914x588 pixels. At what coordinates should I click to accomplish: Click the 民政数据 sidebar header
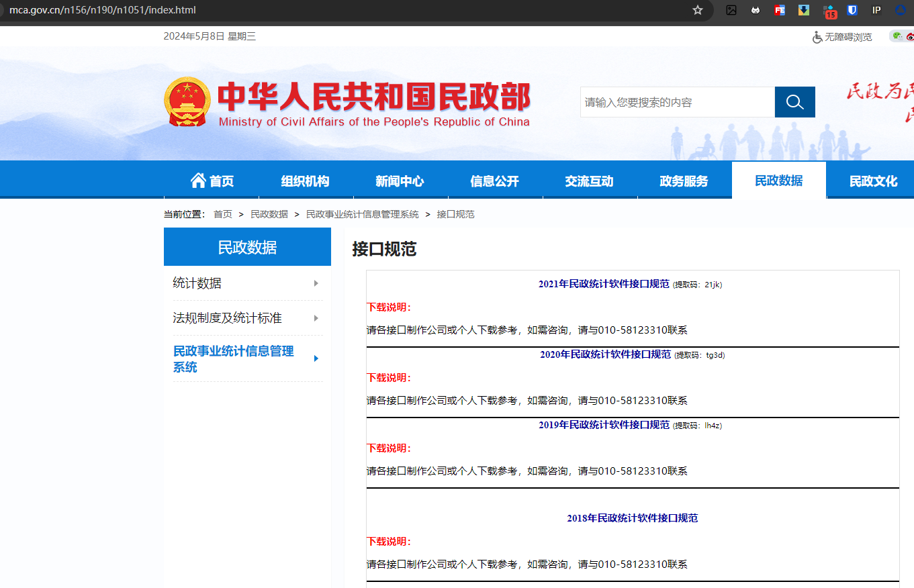[x=247, y=247]
